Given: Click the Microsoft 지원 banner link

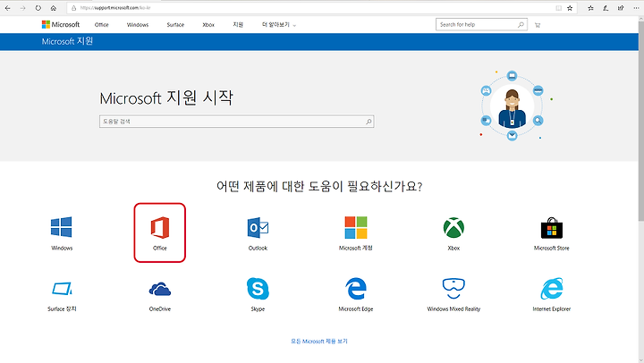Looking at the screenshot, I should 67,41.
